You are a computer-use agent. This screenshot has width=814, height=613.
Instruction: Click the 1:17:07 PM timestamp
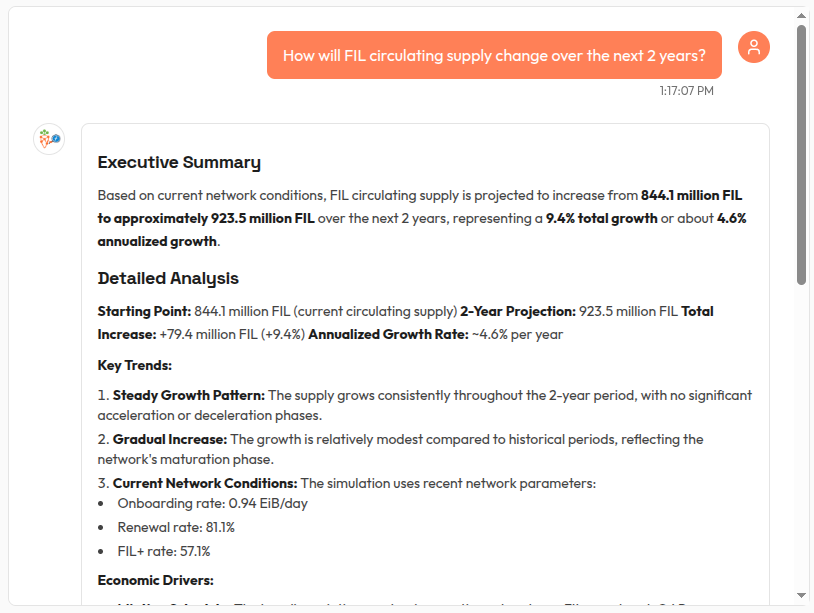coord(686,91)
